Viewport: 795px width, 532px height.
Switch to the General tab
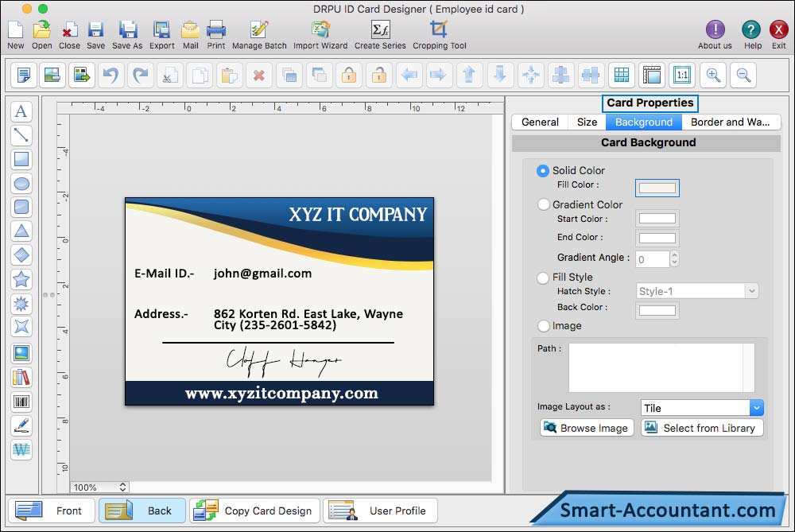(x=540, y=122)
